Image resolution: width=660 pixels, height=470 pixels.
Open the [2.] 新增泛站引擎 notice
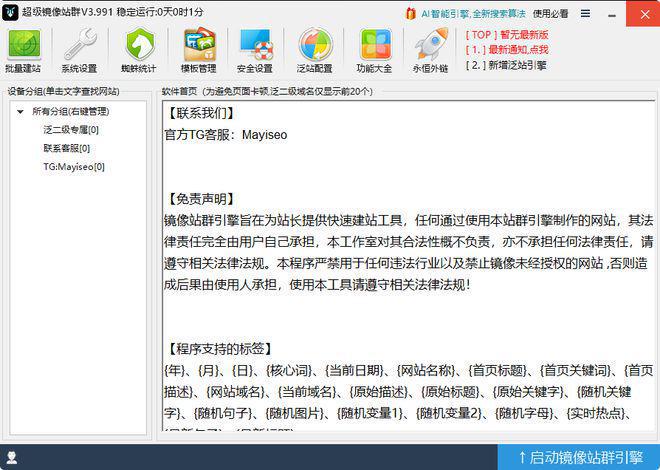pos(506,65)
